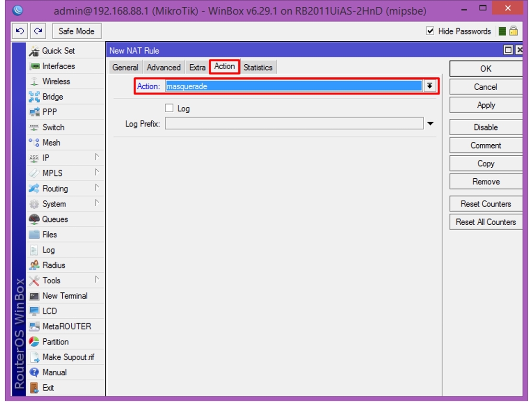Viewport: 532px width, 405px height.
Task: Select the Wireless antenna icon
Action: pos(34,81)
